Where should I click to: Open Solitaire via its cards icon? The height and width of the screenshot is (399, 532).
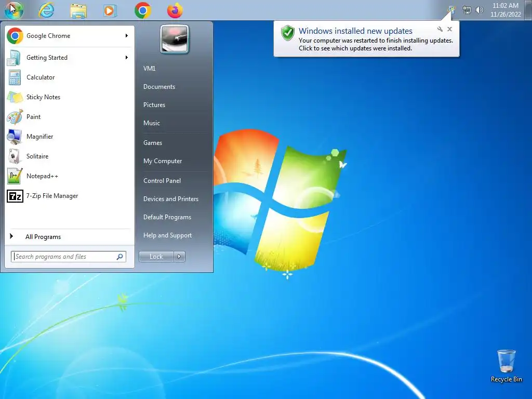(14, 156)
